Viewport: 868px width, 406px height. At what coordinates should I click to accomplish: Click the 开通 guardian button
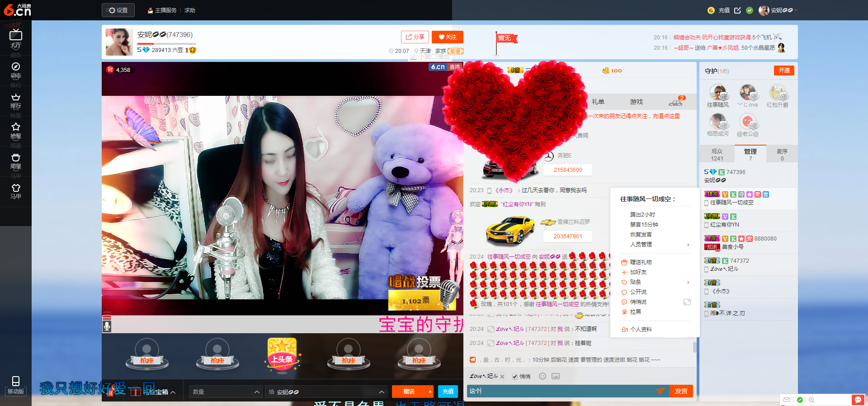tap(784, 71)
